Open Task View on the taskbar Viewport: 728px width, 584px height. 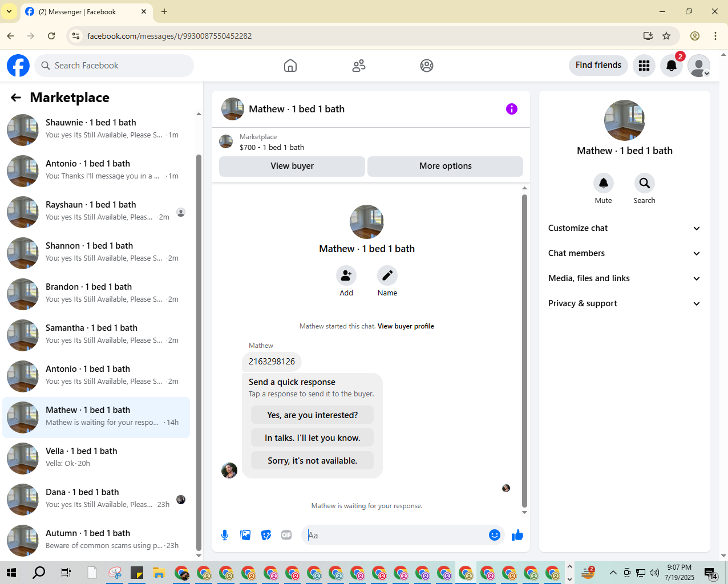point(66,573)
